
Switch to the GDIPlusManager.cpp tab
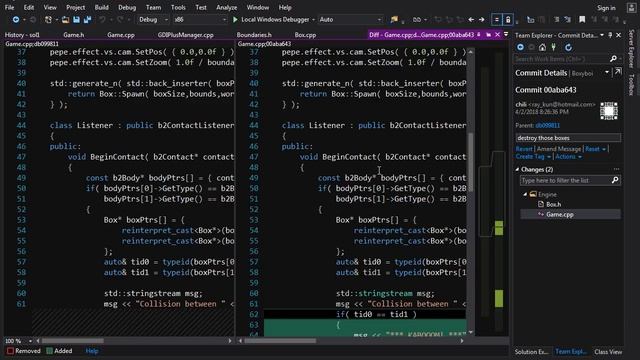point(186,35)
